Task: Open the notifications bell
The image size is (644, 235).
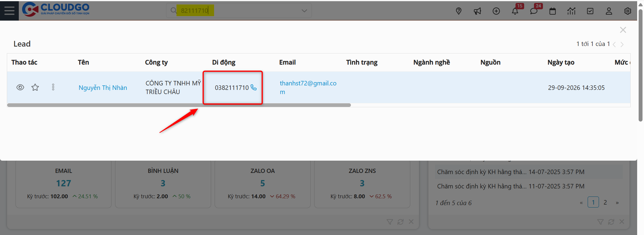Action: [x=515, y=11]
